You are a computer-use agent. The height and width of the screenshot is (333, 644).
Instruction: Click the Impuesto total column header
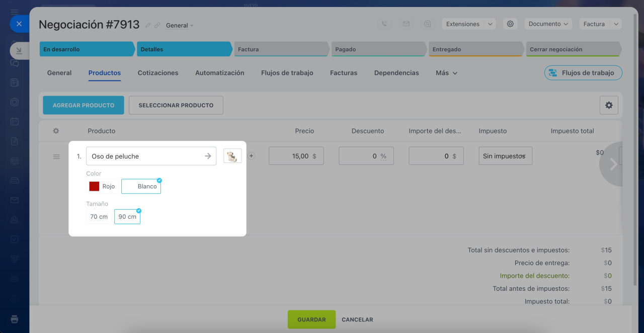point(573,131)
